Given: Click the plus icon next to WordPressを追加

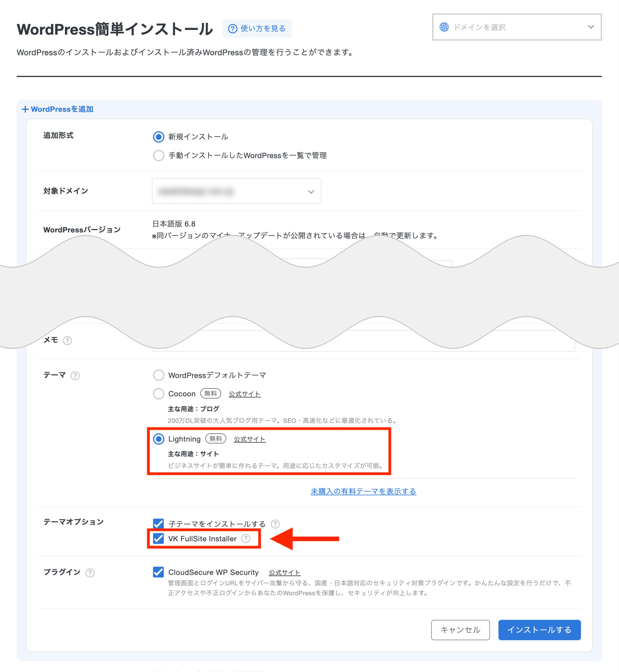Looking at the screenshot, I should (25, 109).
